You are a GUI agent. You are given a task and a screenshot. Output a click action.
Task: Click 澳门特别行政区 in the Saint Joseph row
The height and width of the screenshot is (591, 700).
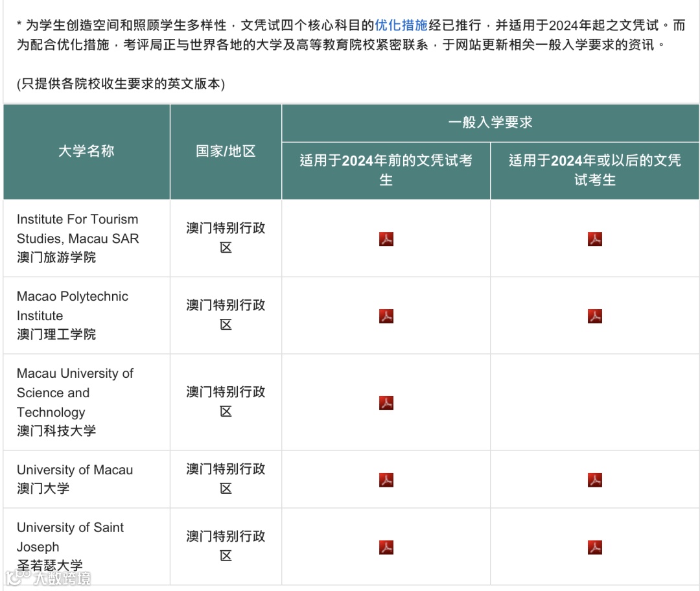(226, 546)
